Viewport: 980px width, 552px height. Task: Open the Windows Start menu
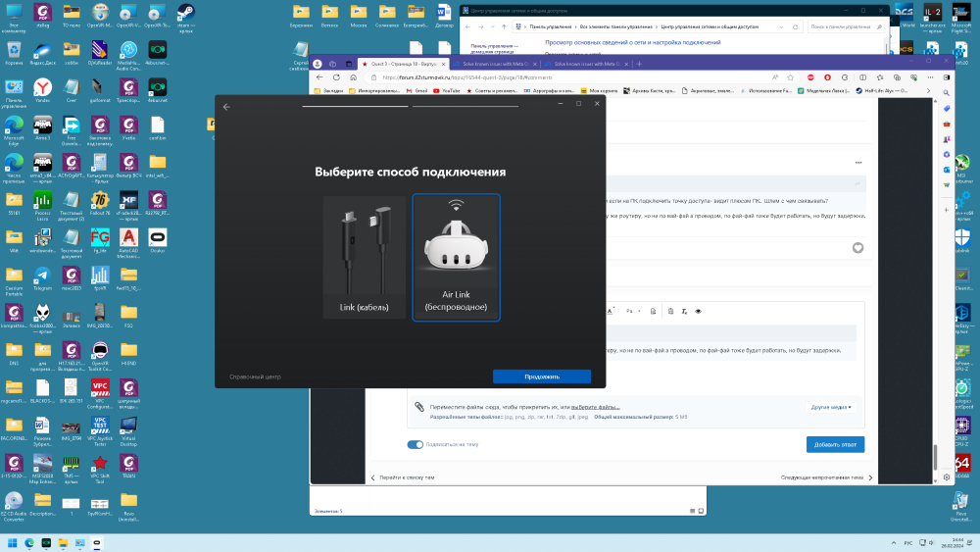click(12, 543)
